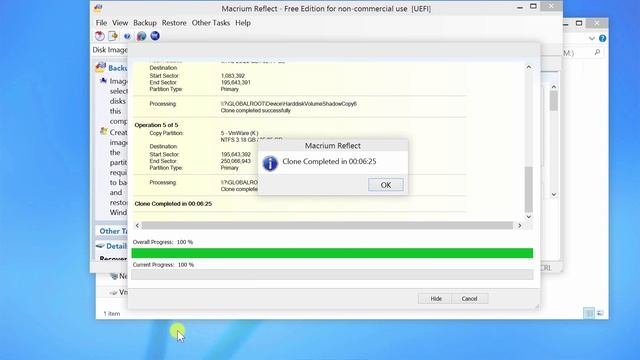Click the small help toolbar icon
640x360 pixels.
(127, 36)
